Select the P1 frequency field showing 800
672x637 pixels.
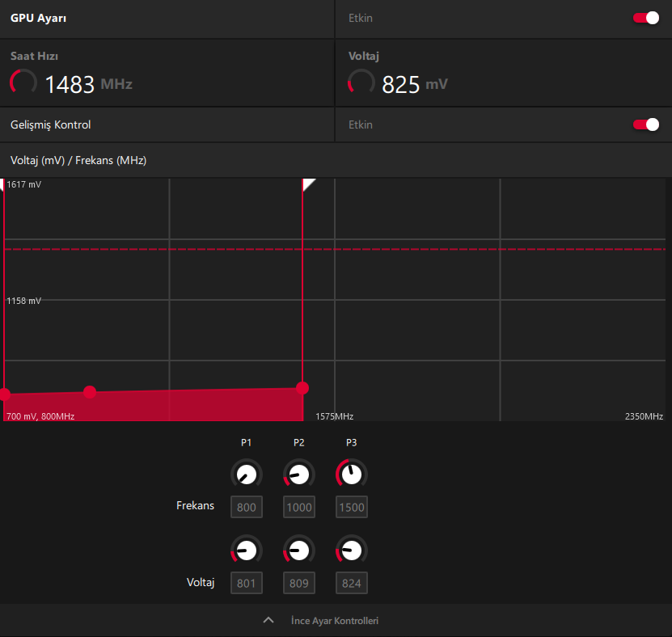point(247,507)
